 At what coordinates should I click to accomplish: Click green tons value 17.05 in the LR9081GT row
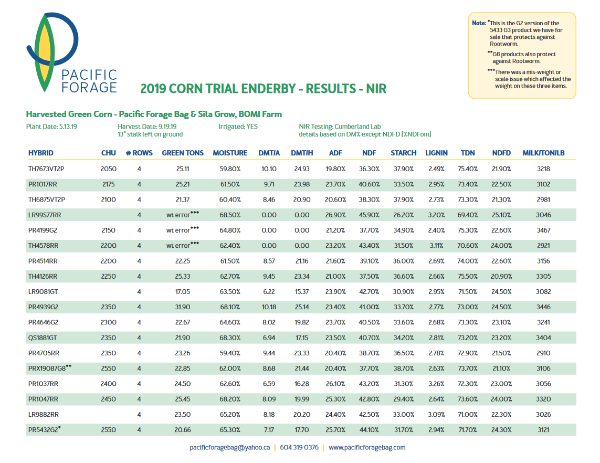coord(183,292)
